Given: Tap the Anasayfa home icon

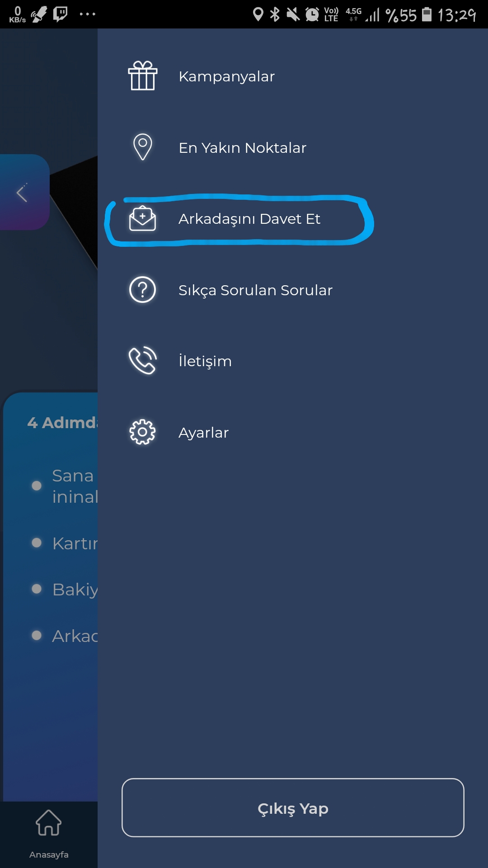Looking at the screenshot, I should (49, 822).
